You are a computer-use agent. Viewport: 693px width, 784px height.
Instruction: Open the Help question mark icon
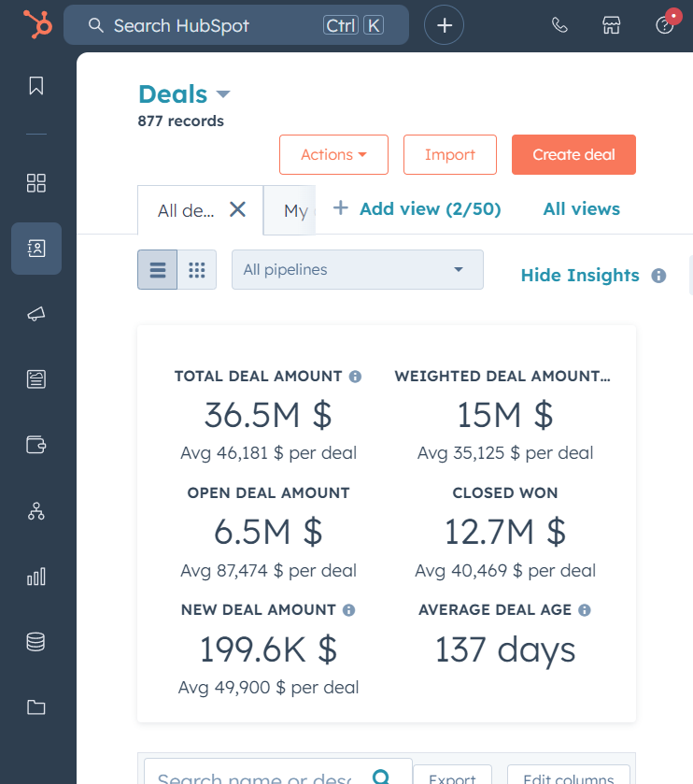(x=665, y=25)
